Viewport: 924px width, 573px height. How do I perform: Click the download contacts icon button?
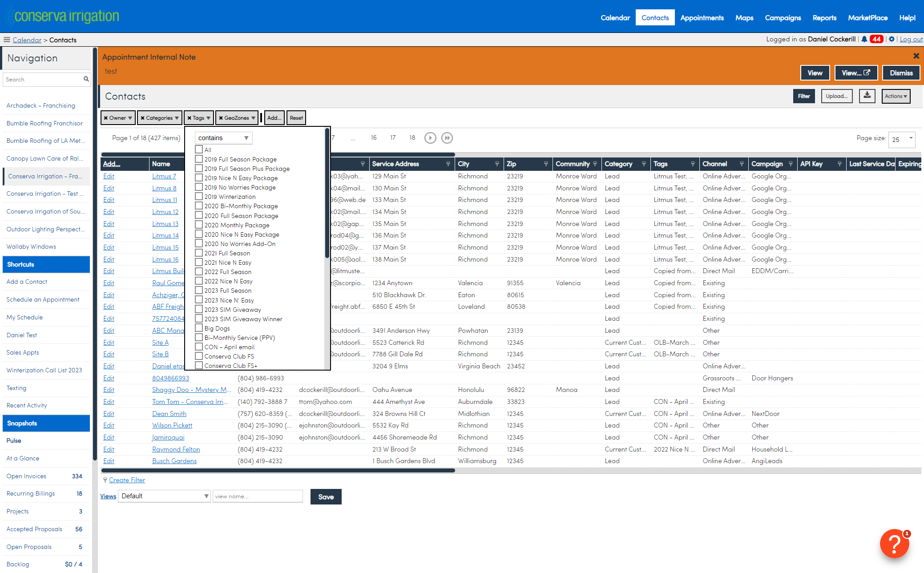coord(867,96)
